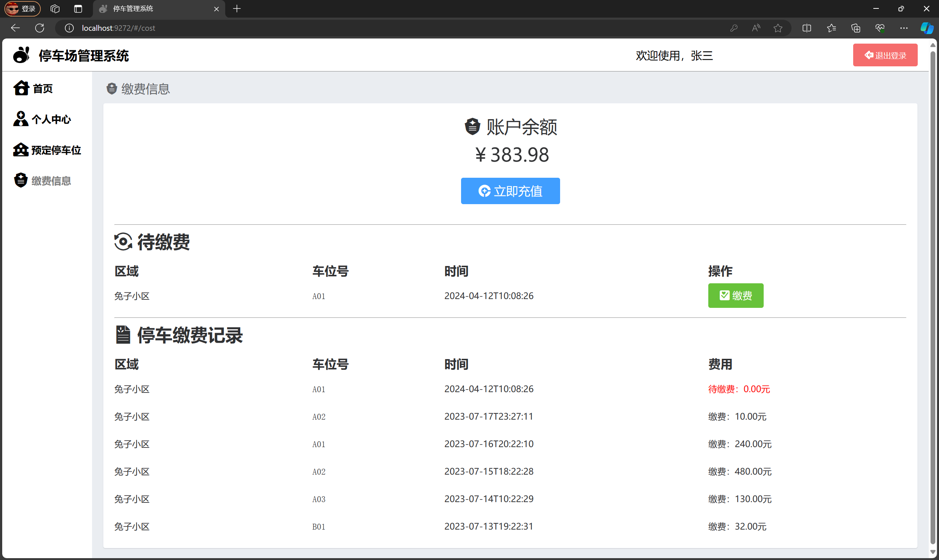This screenshot has height=560, width=939.
Task: Close the 停车管理系统 tab
Action: (216, 9)
